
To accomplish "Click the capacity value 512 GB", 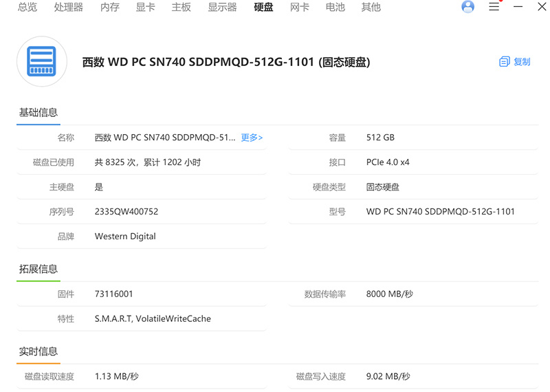I will [380, 138].
